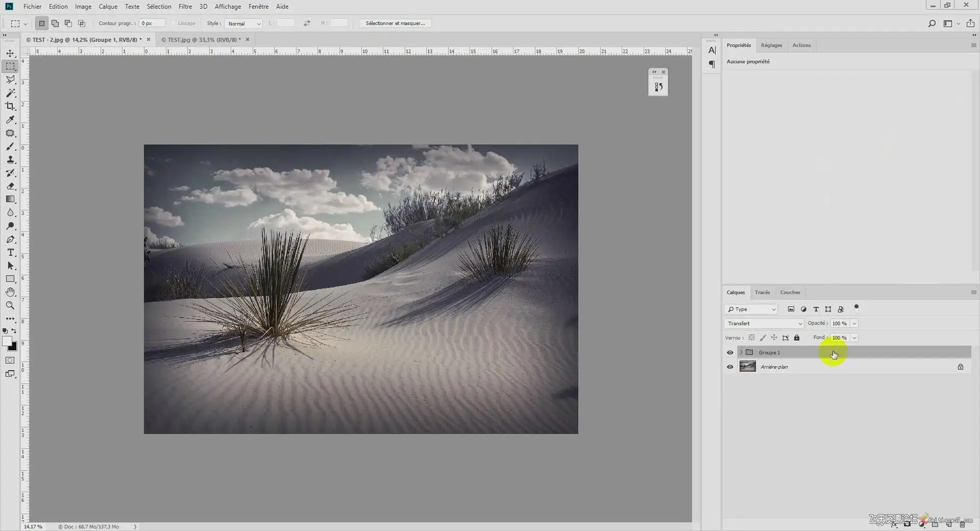Select the Clone Stamp tool
Image resolution: width=980 pixels, height=531 pixels.
click(x=10, y=160)
